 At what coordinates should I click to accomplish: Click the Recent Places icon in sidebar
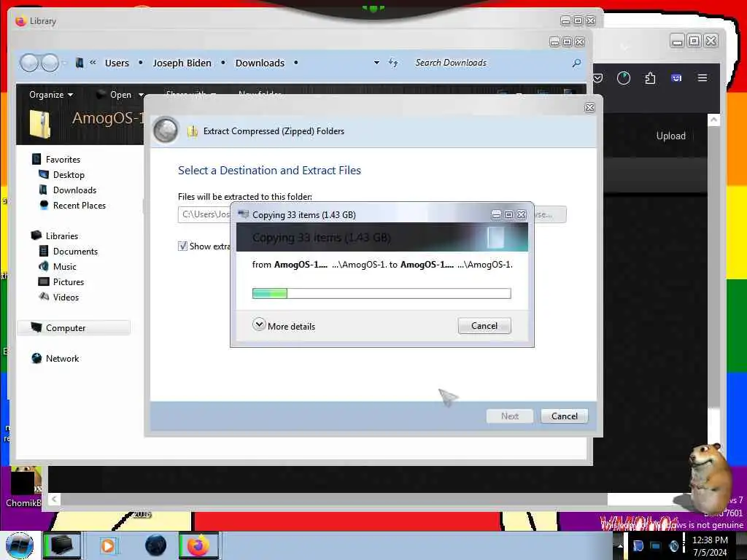click(x=44, y=205)
